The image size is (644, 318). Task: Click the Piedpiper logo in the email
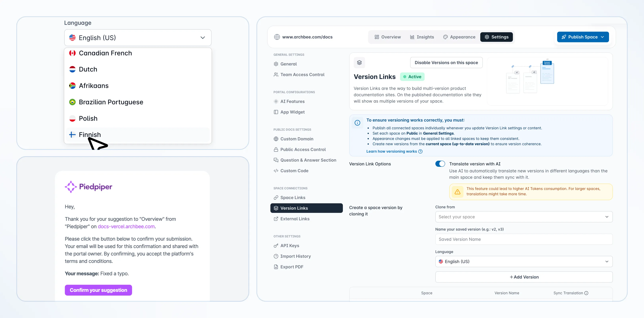pos(88,187)
